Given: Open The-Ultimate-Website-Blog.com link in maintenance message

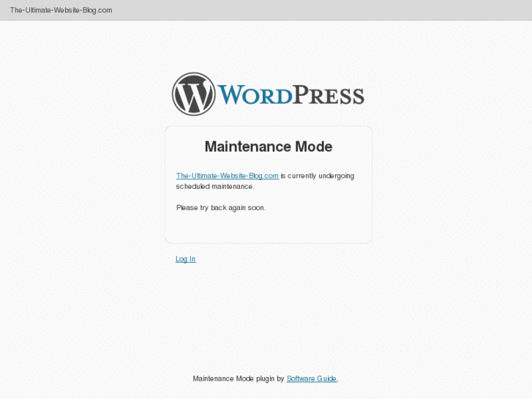Looking at the screenshot, I should tap(228, 176).
